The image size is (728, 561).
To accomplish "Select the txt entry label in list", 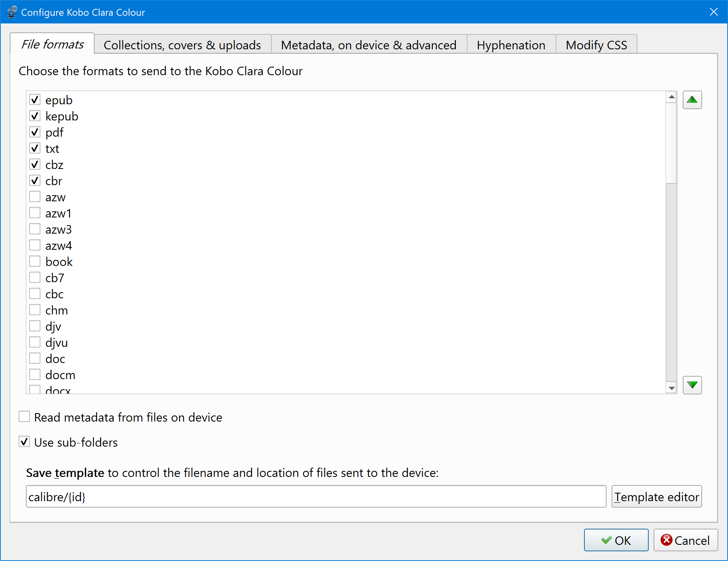I will coord(52,148).
